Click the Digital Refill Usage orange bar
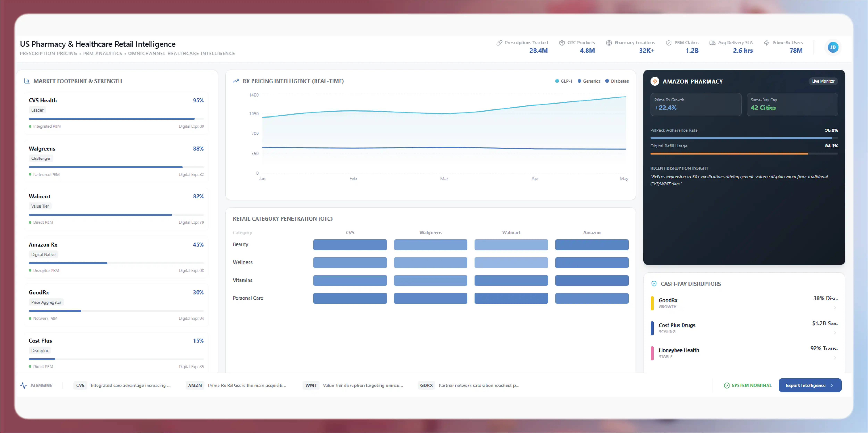 pos(744,154)
